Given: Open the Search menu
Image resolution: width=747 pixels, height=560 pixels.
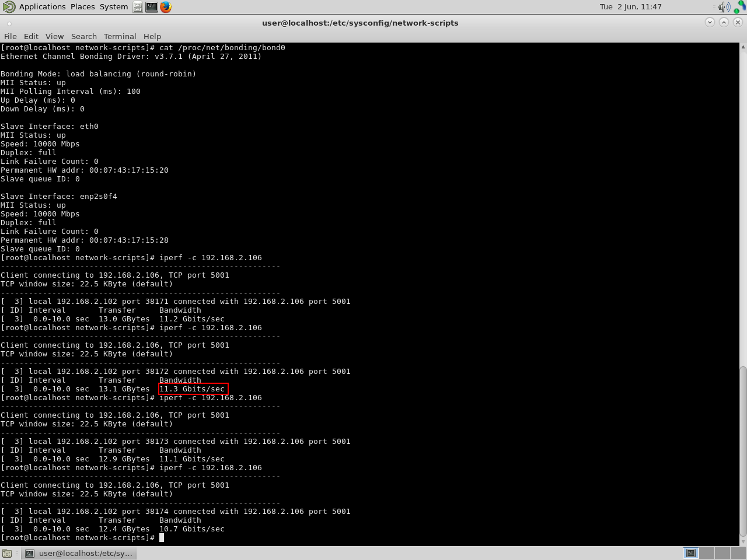Looking at the screenshot, I should (84, 36).
